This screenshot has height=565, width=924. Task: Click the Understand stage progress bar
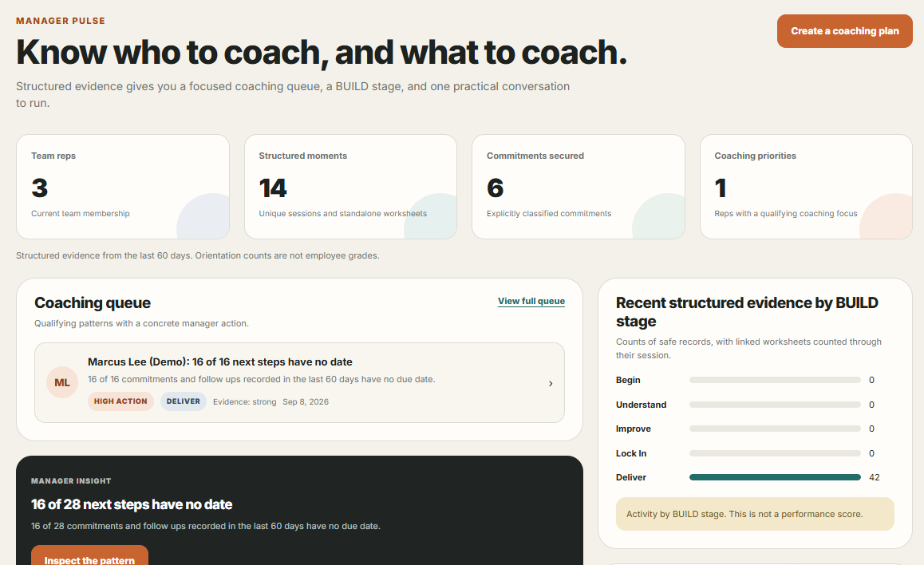click(775, 405)
